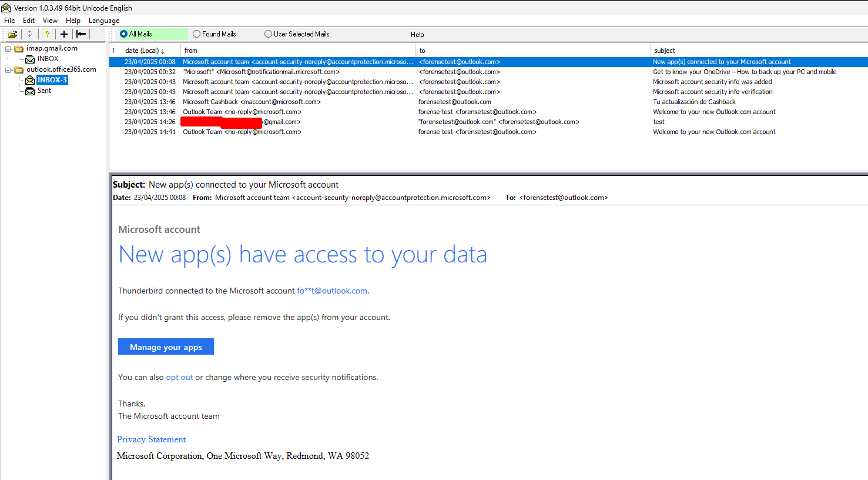Select the Found Mails radio button
Screen dimensions: 868x480
click(196, 34)
